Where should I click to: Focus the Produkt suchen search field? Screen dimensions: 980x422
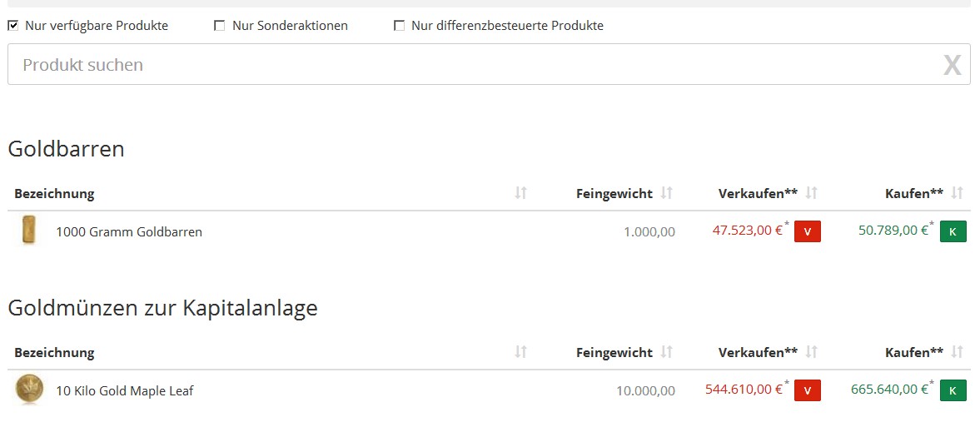[x=466, y=65]
